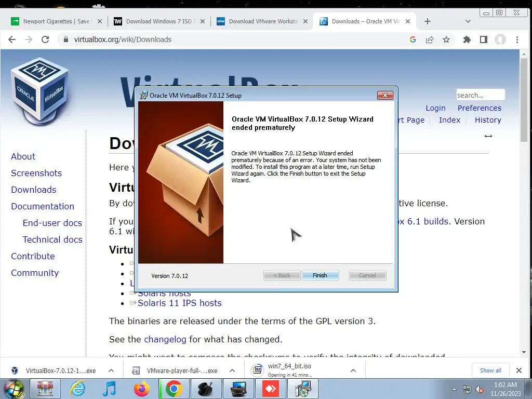This screenshot has width=532, height=399.
Task: Bookmark this page with the star
Action: pyautogui.click(x=446, y=39)
